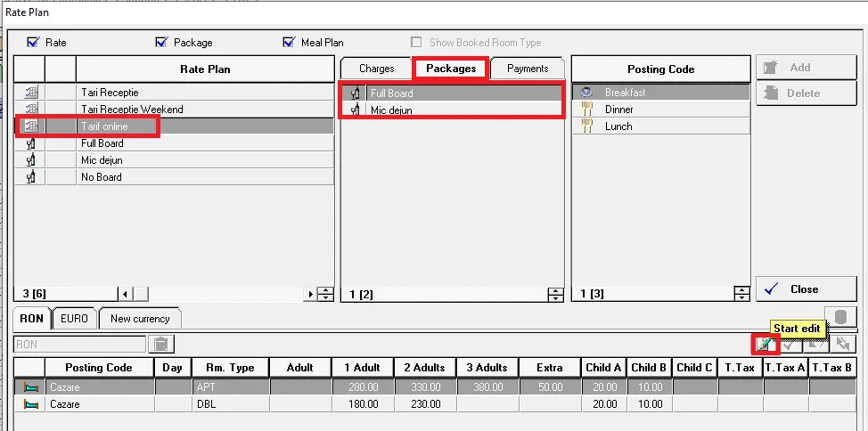Open the New currency tab
The width and height of the screenshot is (868, 431).
[x=140, y=319]
